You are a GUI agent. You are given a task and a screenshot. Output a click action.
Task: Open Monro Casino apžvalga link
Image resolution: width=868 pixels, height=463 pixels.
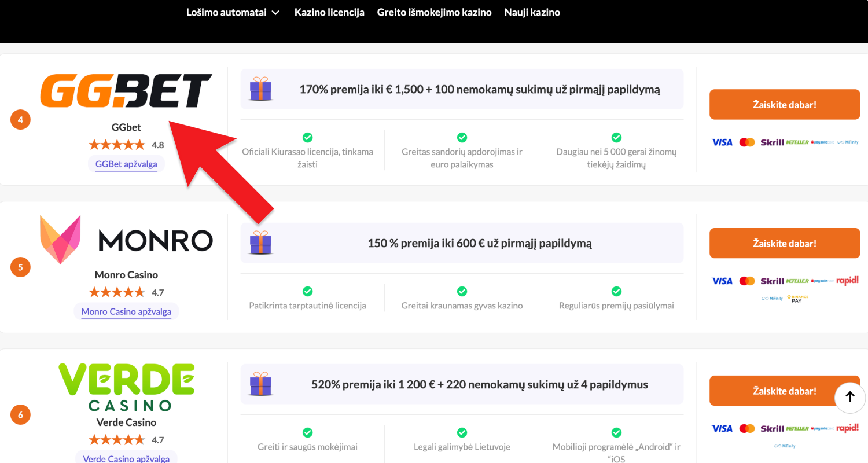click(x=126, y=312)
